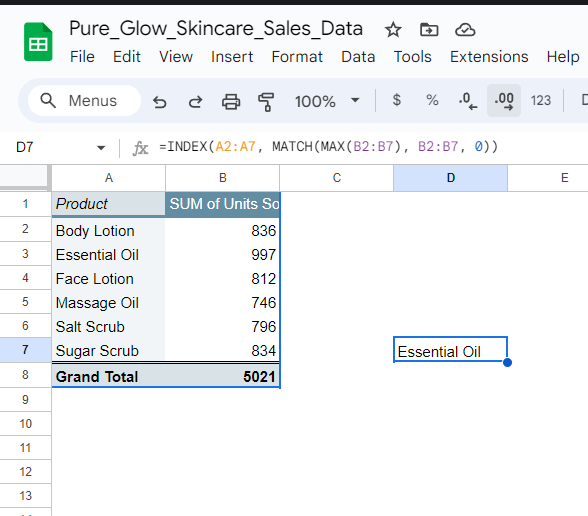
Task: Click the Product header cell
Action: (x=108, y=204)
